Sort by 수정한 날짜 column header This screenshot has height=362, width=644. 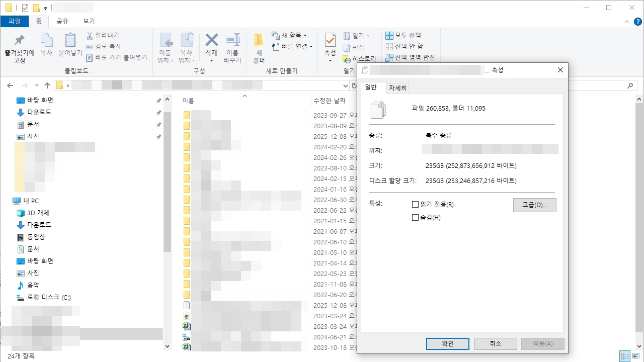329,101
